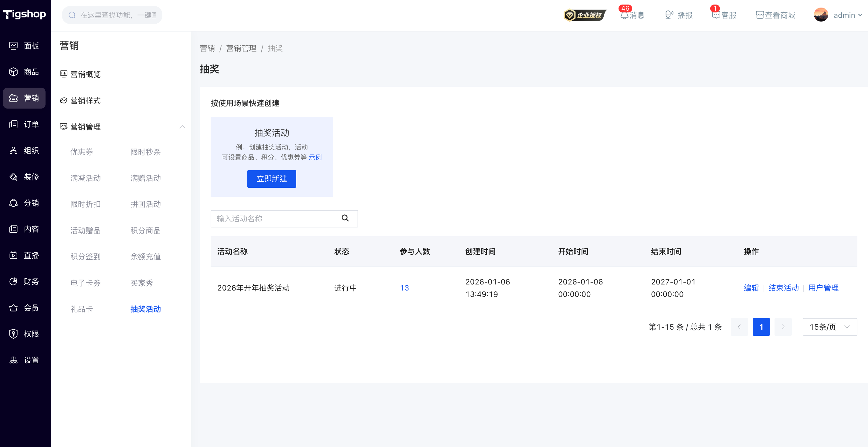
Task: Select the 营销 marketing sidebar item
Action: click(24, 98)
